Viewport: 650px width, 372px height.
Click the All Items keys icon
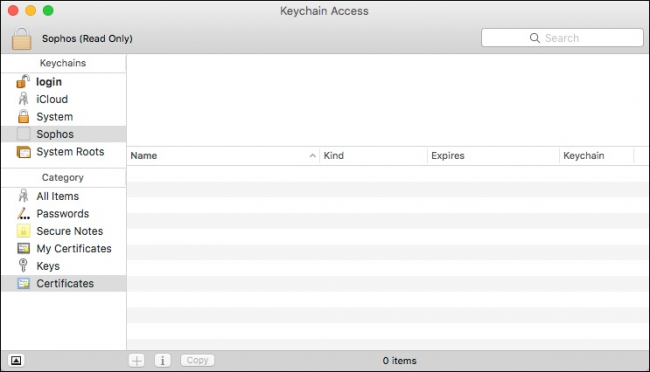point(23,196)
